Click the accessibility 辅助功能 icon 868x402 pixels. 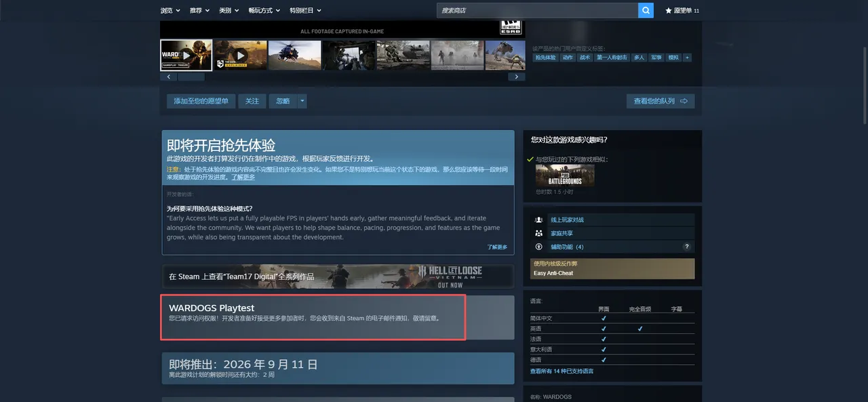(538, 247)
